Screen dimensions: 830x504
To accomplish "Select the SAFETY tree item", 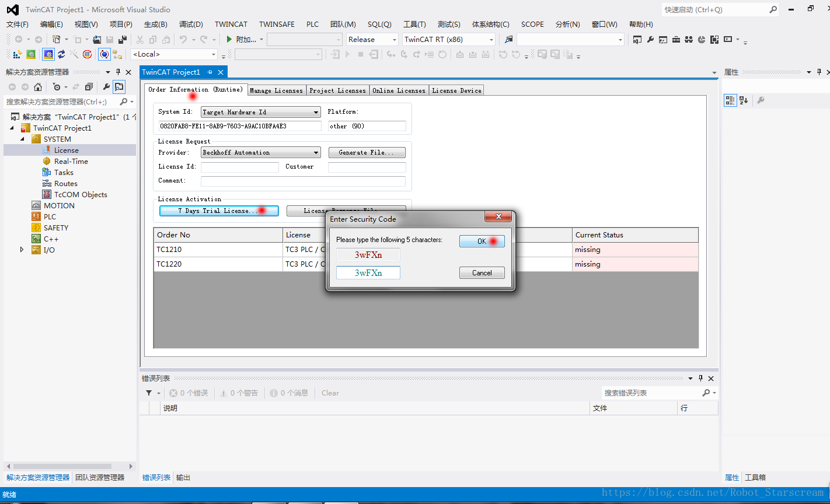I will click(x=56, y=228).
